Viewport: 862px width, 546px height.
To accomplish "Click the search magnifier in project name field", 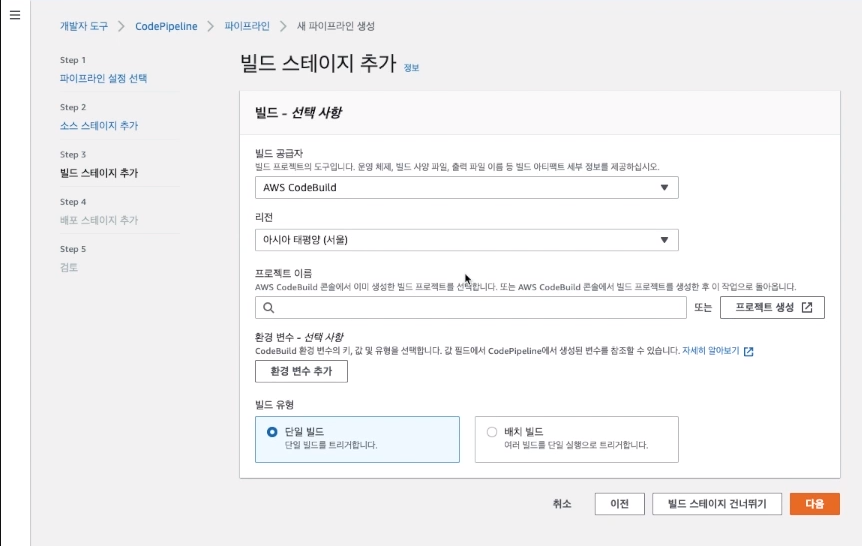I will 268,307.
